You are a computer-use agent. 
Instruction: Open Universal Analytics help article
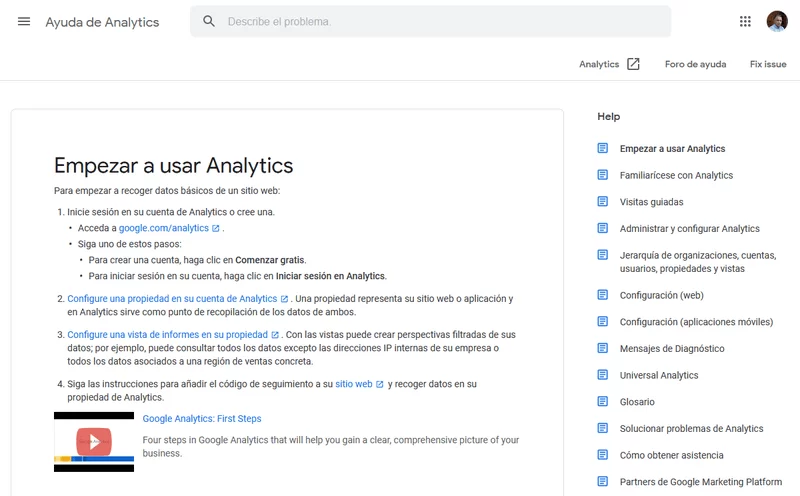pos(659,375)
